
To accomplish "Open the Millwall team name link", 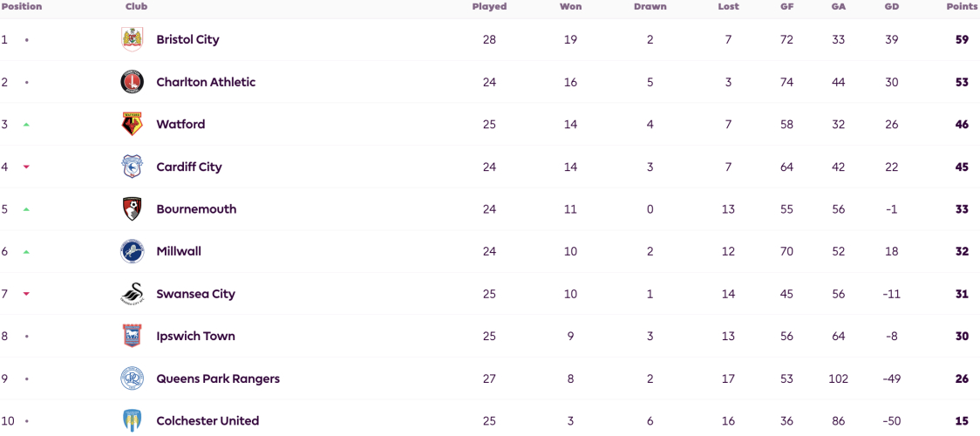I will click(179, 251).
